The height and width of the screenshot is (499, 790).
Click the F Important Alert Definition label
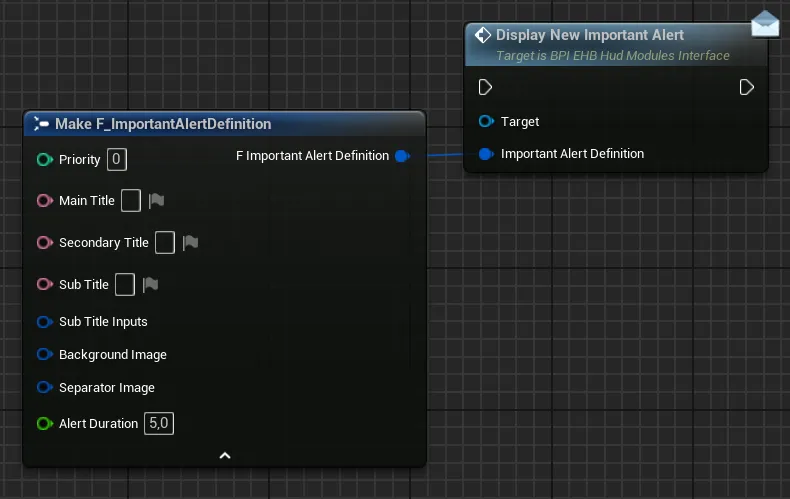(312, 156)
